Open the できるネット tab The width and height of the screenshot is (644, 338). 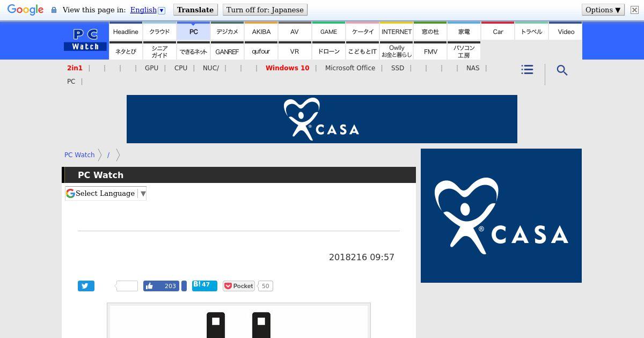click(x=193, y=52)
